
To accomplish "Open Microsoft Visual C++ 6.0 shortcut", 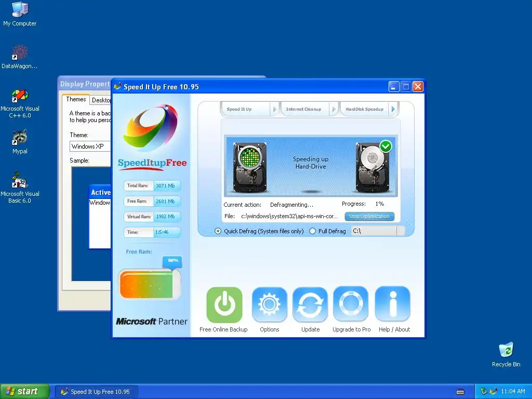I will tap(20, 103).
